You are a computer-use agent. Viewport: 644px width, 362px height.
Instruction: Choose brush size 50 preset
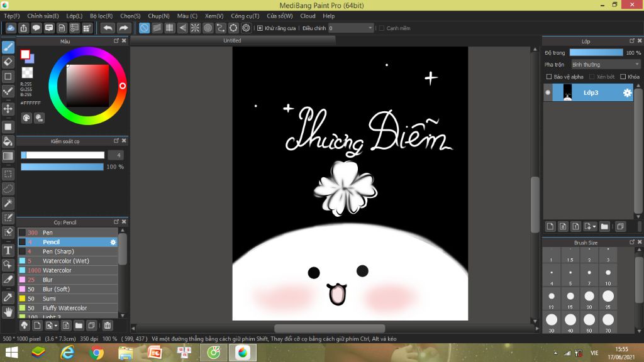pos(589,322)
